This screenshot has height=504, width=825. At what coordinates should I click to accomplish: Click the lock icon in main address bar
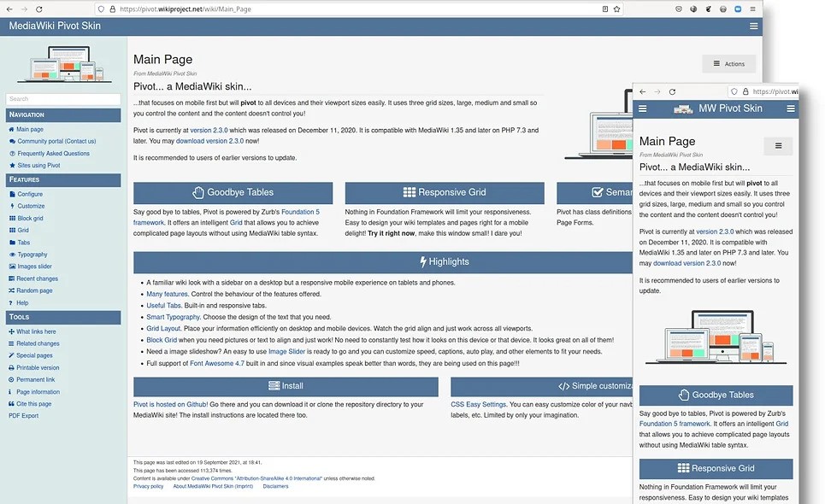point(112,9)
